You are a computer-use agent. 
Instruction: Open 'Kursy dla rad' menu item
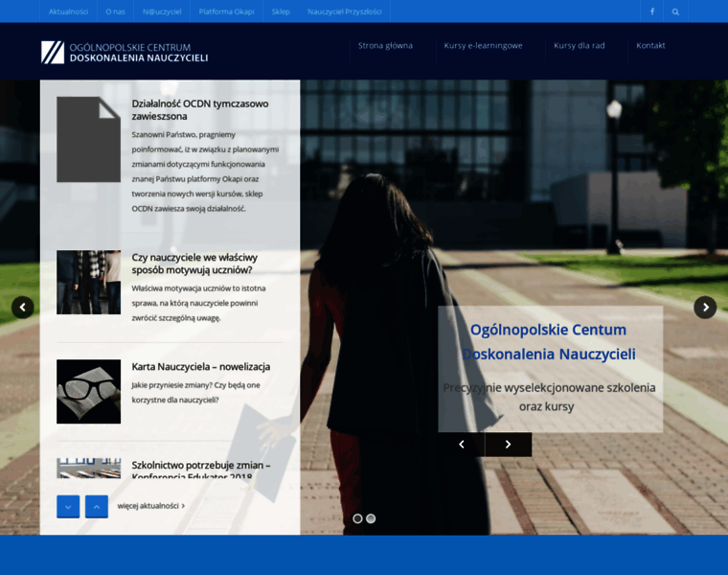(579, 45)
